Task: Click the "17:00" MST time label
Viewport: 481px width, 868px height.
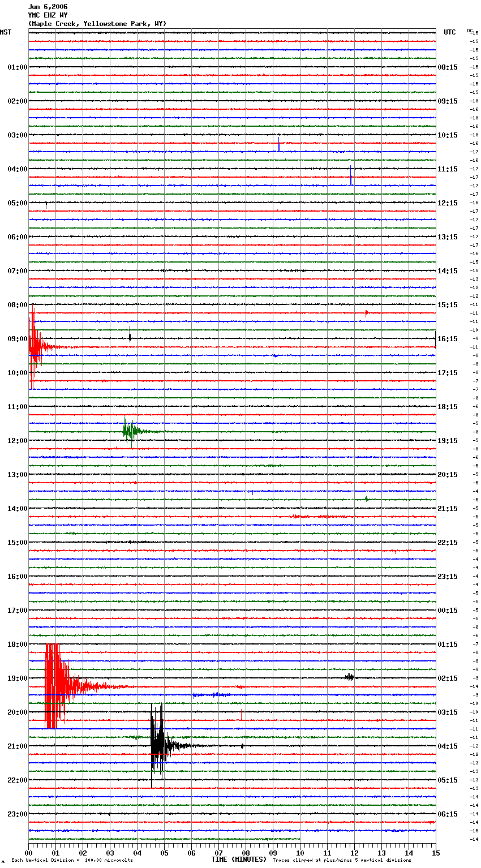Action: point(18,611)
